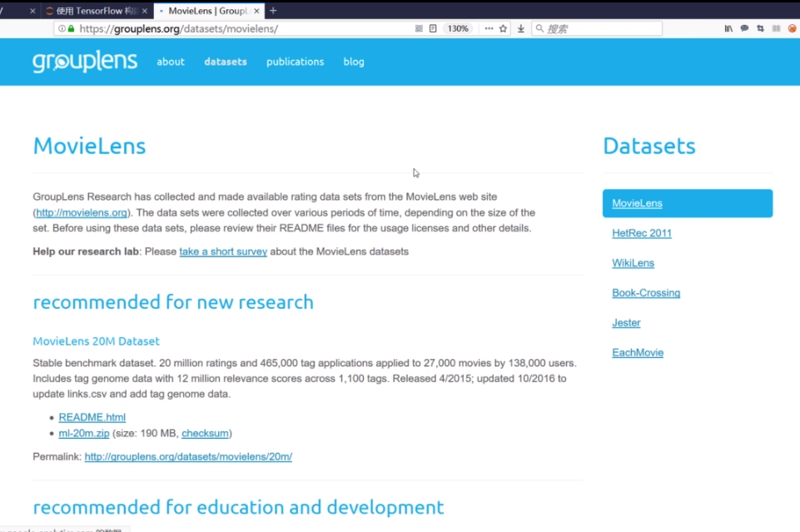This screenshot has width=800, height=532.
Task: Open the datasets navigation item
Action: point(226,62)
